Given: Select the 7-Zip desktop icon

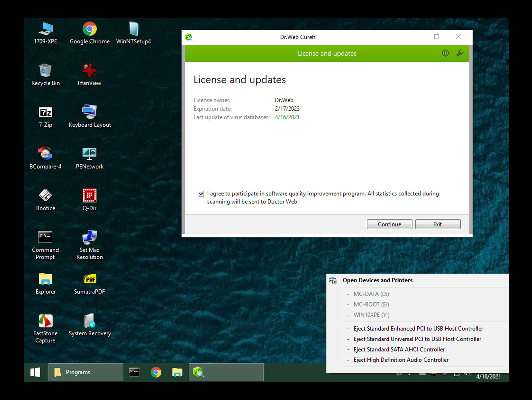Looking at the screenshot, I should click(45, 117).
